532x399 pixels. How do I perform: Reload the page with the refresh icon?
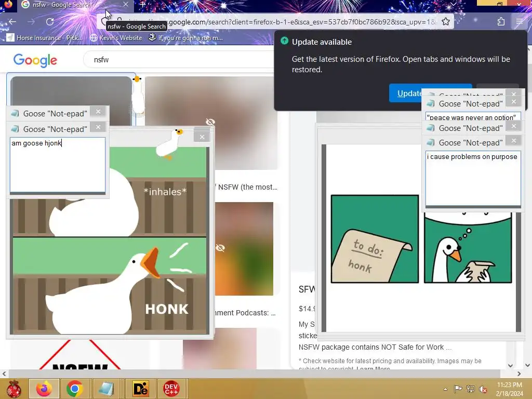click(50, 22)
